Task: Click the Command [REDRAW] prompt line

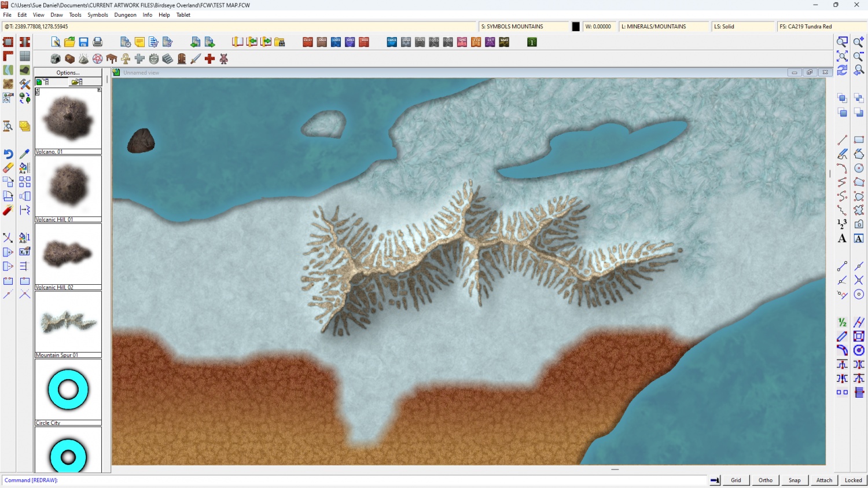Action: point(354,480)
